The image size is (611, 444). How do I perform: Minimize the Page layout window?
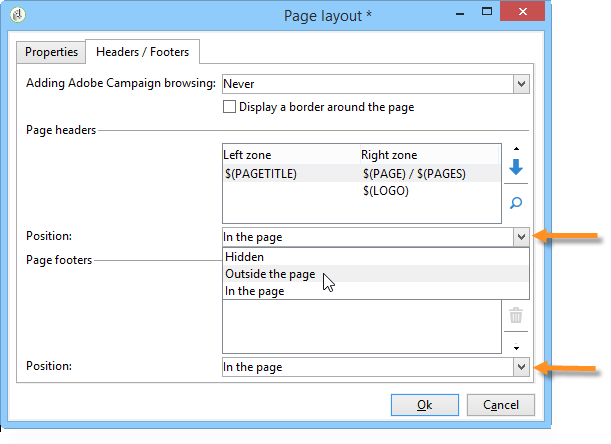pyautogui.click(x=460, y=14)
